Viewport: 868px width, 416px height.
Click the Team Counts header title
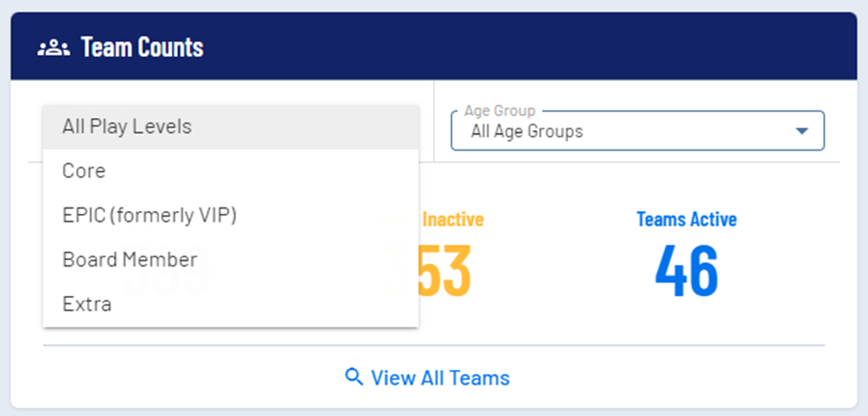click(x=142, y=47)
